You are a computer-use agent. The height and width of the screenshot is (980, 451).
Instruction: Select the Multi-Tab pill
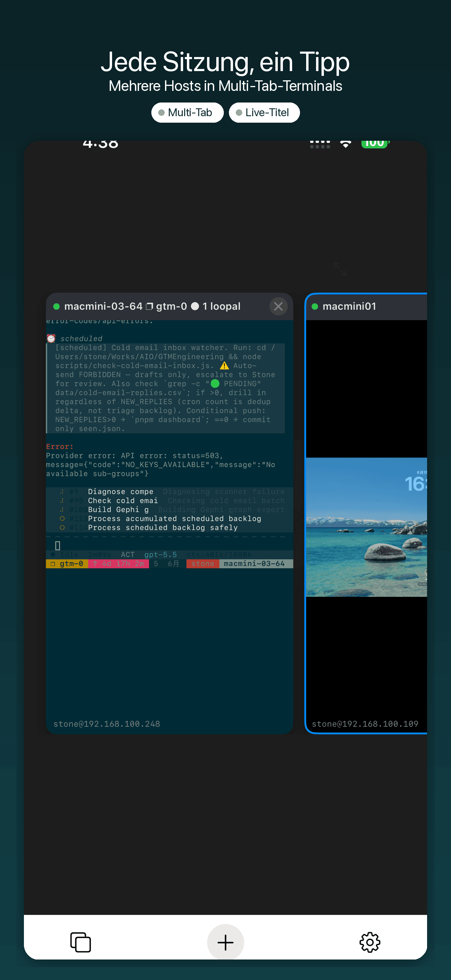(x=188, y=113)
